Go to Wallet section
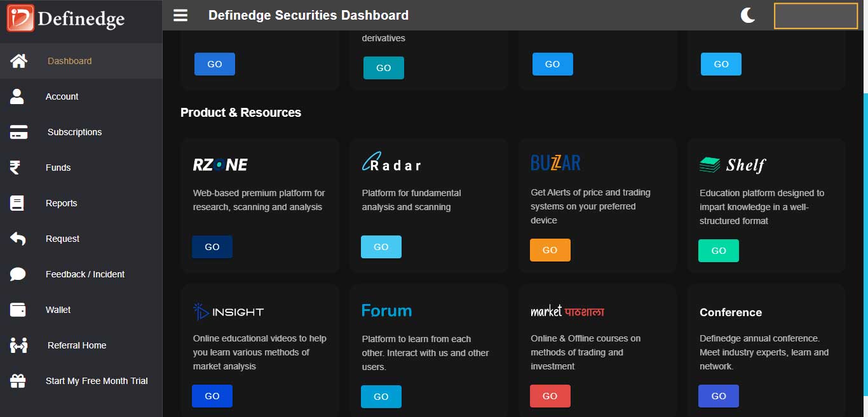 click(81, 310)
